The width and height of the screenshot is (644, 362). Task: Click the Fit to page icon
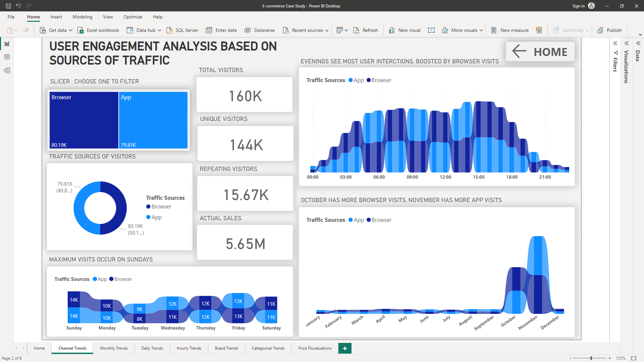pos(634,358)
